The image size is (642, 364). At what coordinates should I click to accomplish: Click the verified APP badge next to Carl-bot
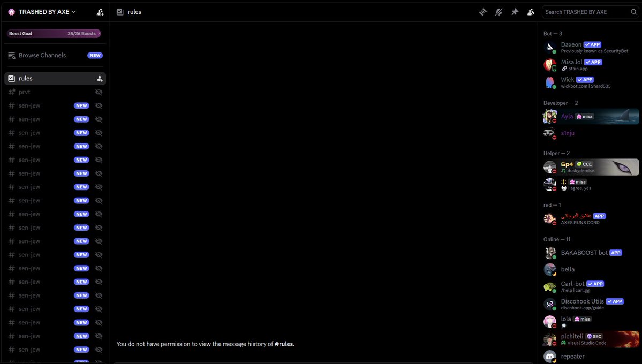[x=595, y=284]
